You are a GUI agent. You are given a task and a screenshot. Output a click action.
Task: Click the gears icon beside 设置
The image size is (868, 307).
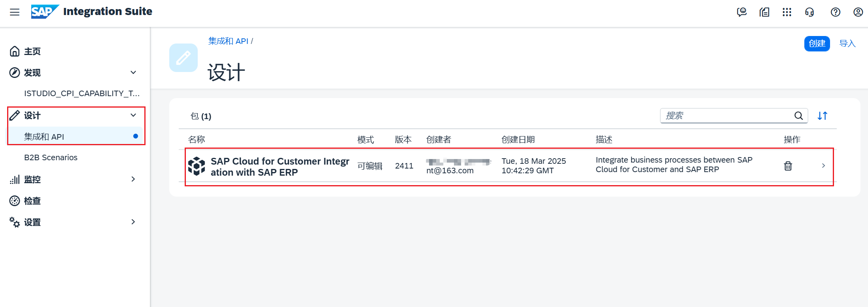pos(15,222)
